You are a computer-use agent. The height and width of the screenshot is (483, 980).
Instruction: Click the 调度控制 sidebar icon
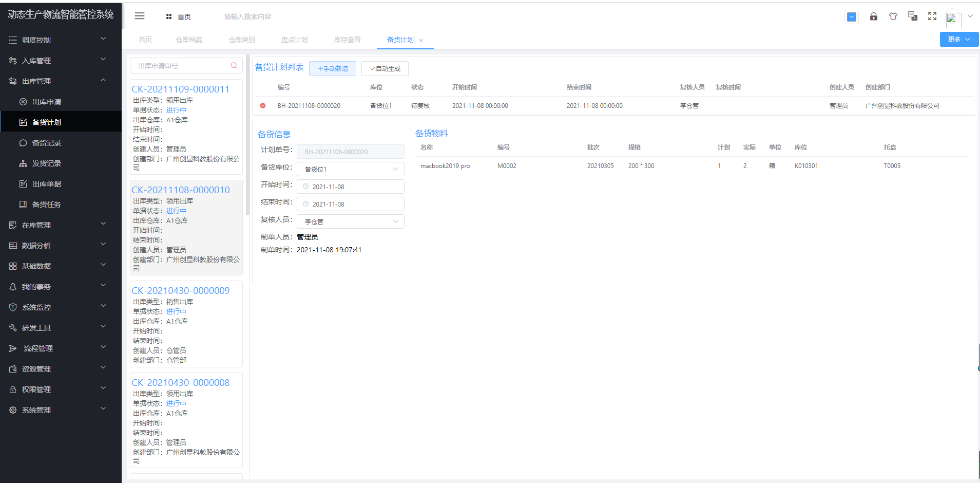13,40
